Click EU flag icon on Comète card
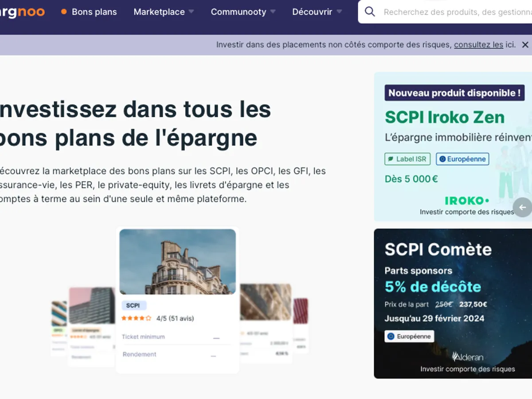The width and height of the screenshot is (532, 399). [391, 336]
